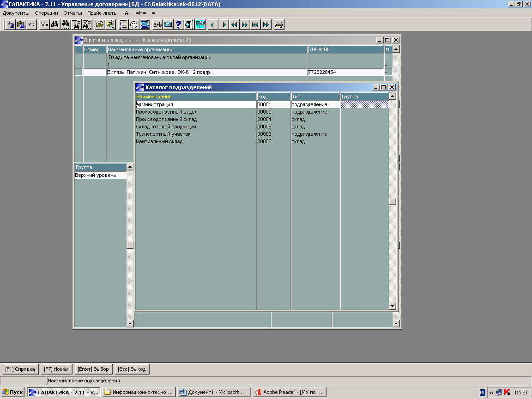Switch to Документ1 Microsoft Word taskbar button

pyautogui.click(x=214, y=392)
